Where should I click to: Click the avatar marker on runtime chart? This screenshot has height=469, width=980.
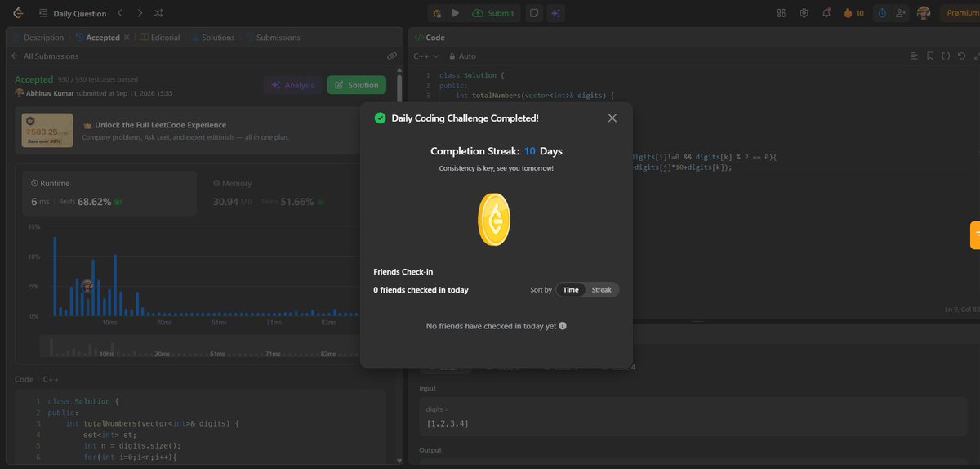point(88,286)
